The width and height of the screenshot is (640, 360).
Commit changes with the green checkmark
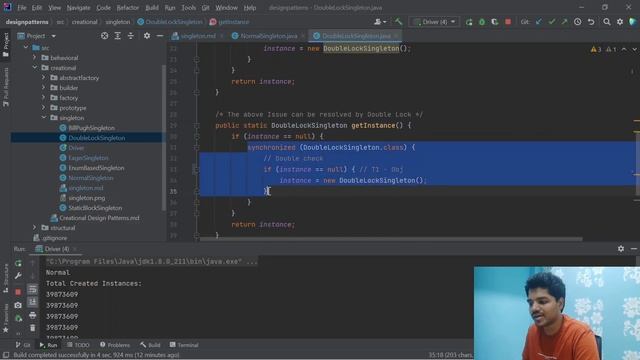coord(552,22)
